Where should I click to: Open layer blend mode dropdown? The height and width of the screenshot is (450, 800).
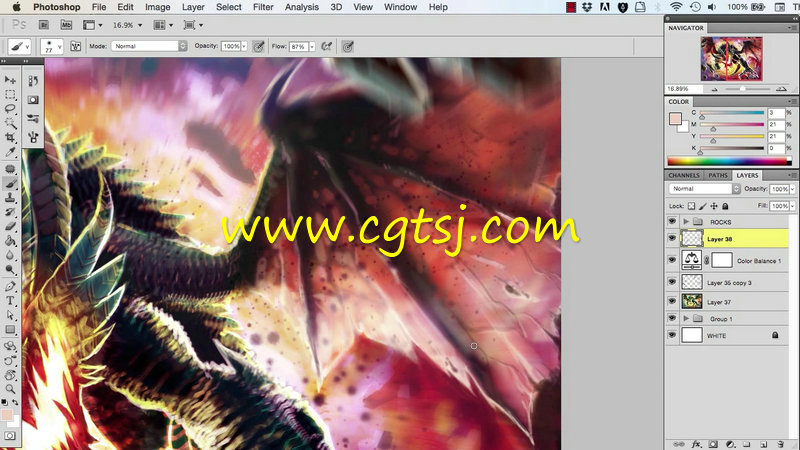tap(704, 189)
